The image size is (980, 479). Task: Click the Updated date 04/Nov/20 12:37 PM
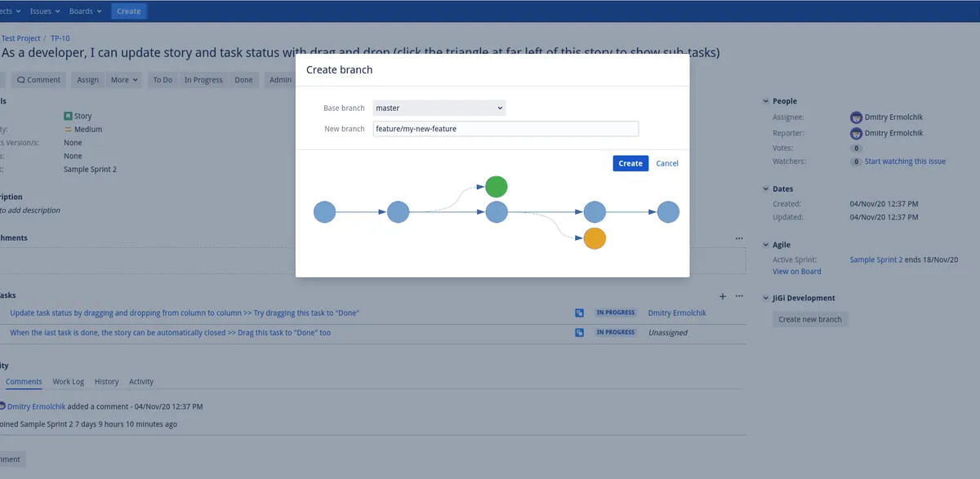884,218
